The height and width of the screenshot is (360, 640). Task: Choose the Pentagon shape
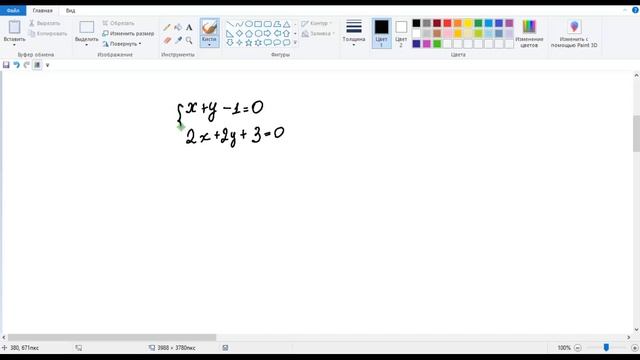coord(249,33)
